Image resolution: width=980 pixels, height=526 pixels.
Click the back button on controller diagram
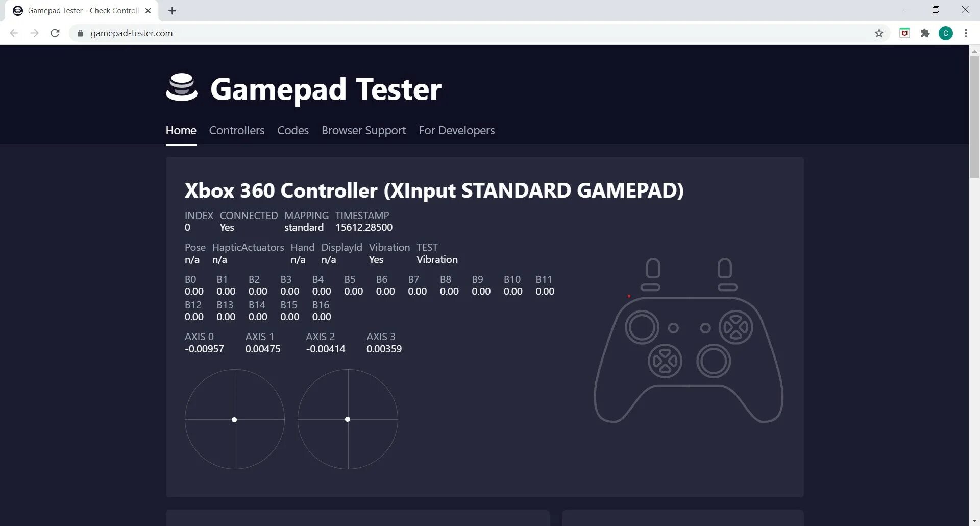pos(673,328)
